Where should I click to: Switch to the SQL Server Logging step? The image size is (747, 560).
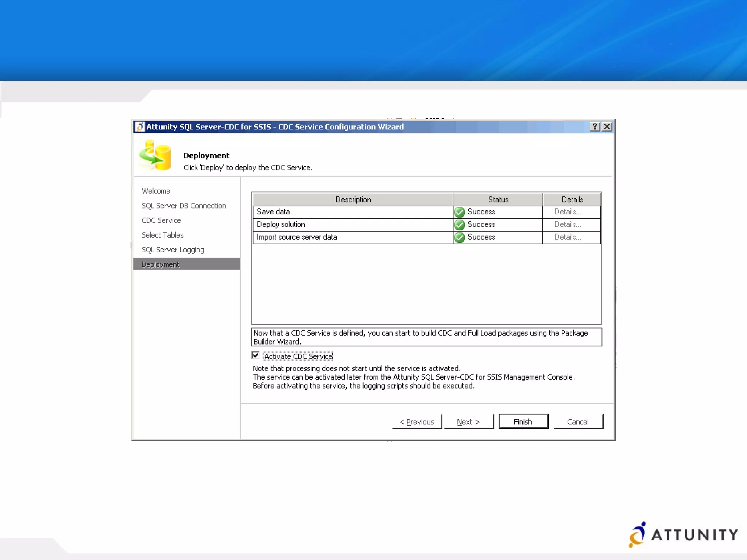click(173, 250)
